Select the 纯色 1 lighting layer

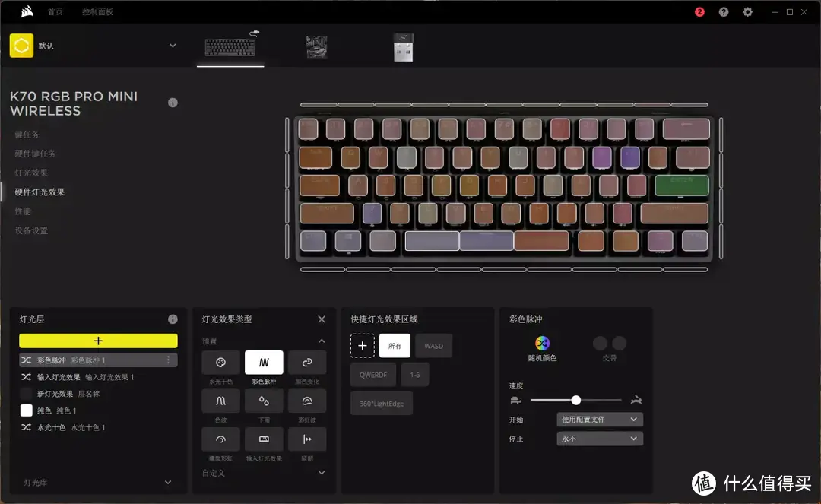98,410
